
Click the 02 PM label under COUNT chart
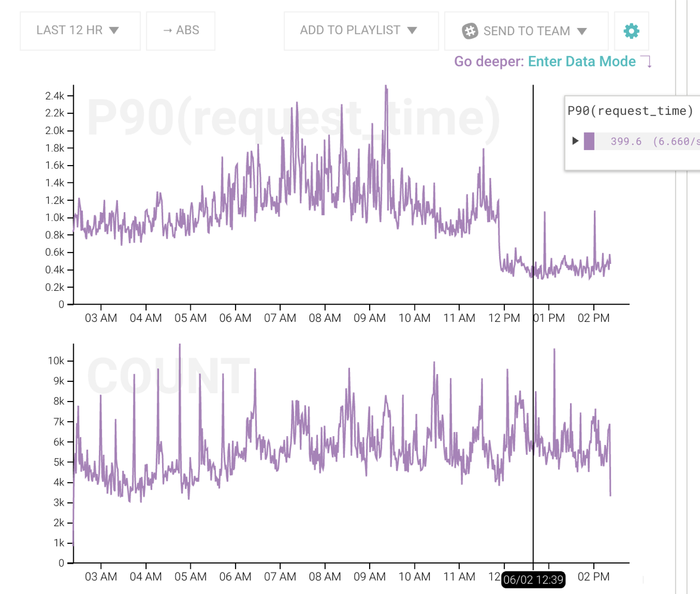pos(593,577)
